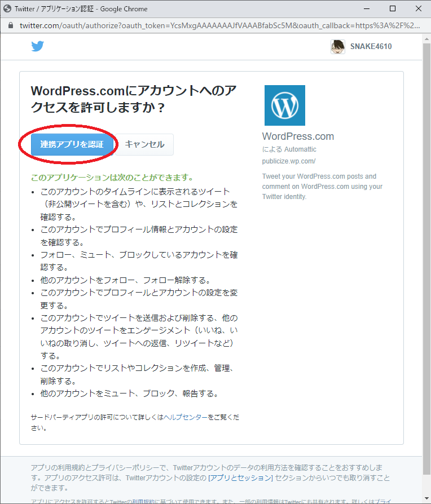
Task: Open the アプリとセッション link
Action: (x=240, y=478)
